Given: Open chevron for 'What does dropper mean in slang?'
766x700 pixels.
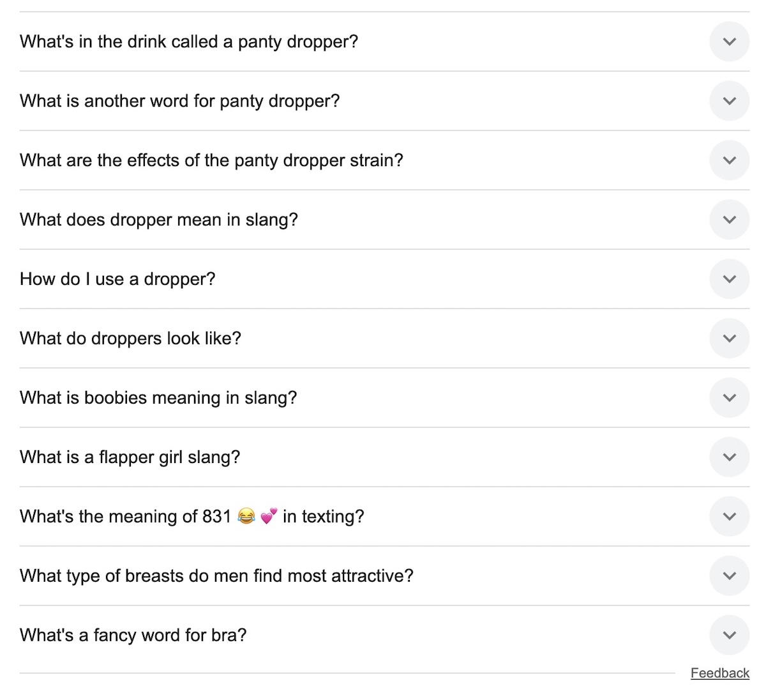Looking at the screenshot, I should click(729, 220).
